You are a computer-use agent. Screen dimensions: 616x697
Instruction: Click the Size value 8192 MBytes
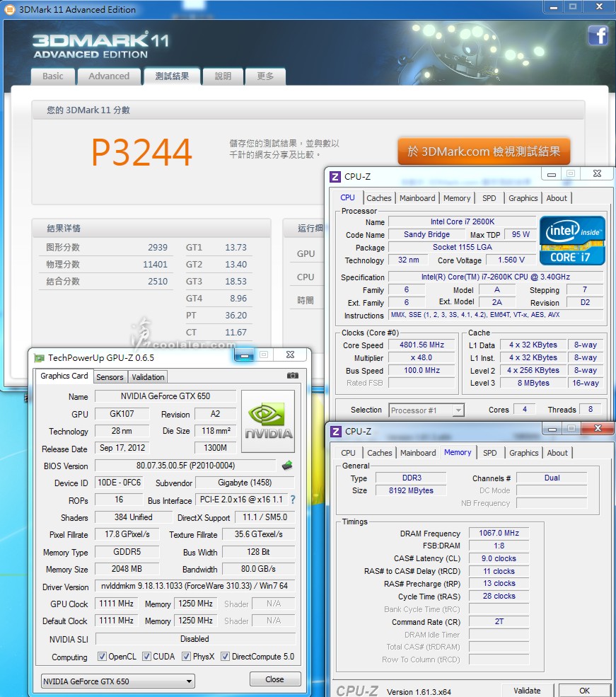411,490
